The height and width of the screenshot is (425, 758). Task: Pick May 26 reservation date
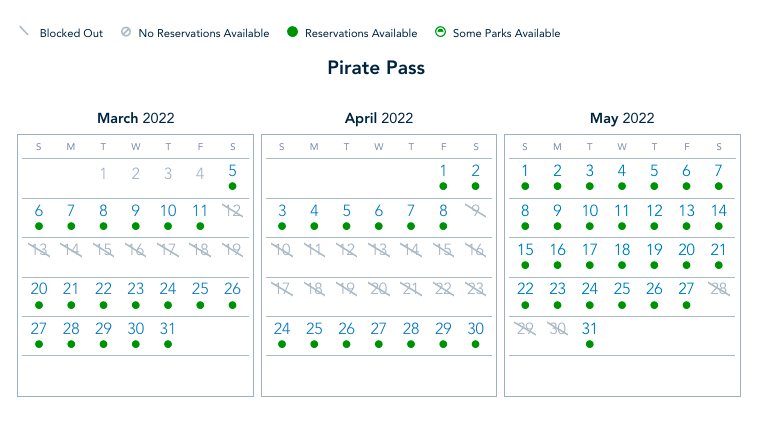(654, 289)
